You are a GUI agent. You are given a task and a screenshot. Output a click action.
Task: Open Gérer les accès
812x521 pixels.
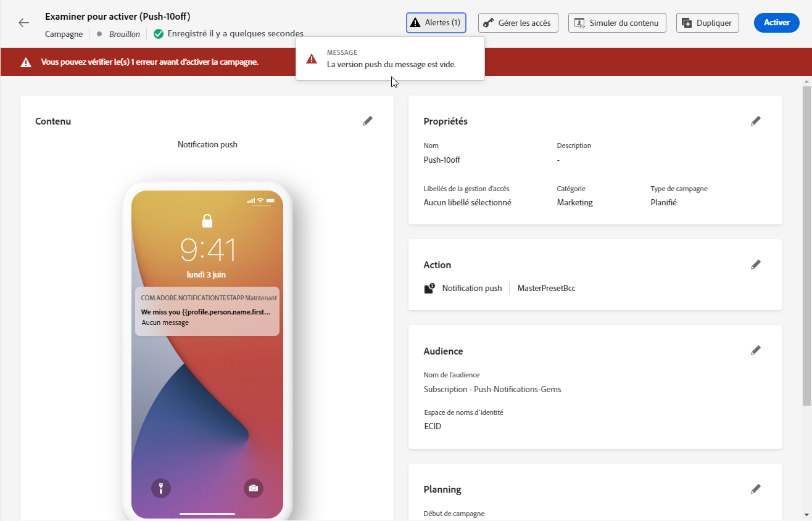[x=518, y=23]
